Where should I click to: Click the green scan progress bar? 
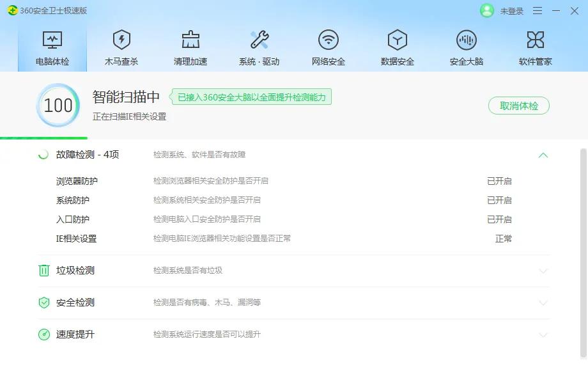pos(43,136)
